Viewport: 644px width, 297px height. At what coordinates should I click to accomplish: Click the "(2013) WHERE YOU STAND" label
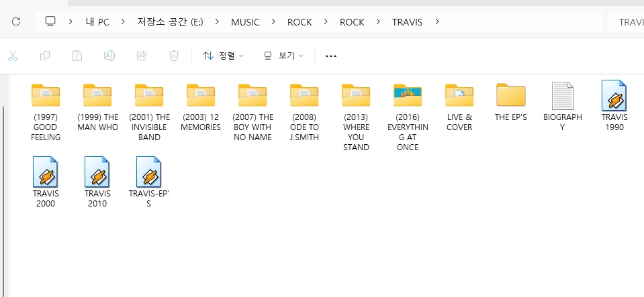tap(356, 132)
